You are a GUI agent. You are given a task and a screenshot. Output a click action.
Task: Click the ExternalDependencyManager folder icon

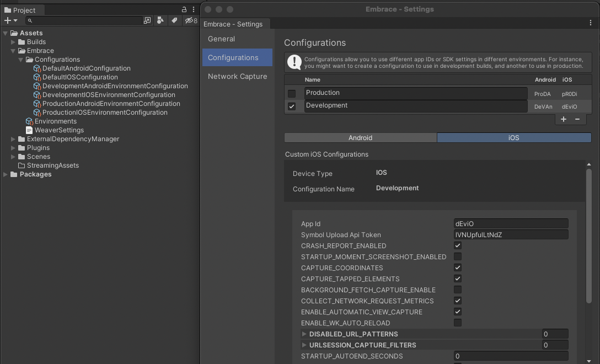point(22,139)
